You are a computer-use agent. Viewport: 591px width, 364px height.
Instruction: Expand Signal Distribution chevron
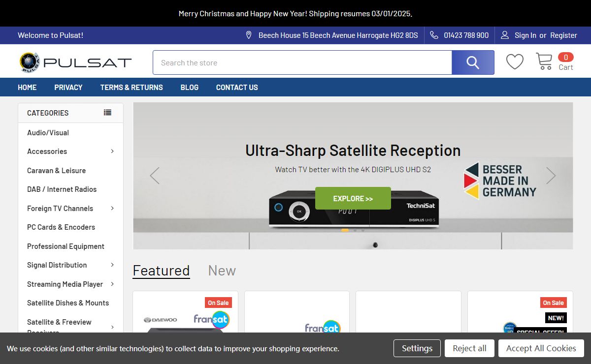[x=112, y=265]
